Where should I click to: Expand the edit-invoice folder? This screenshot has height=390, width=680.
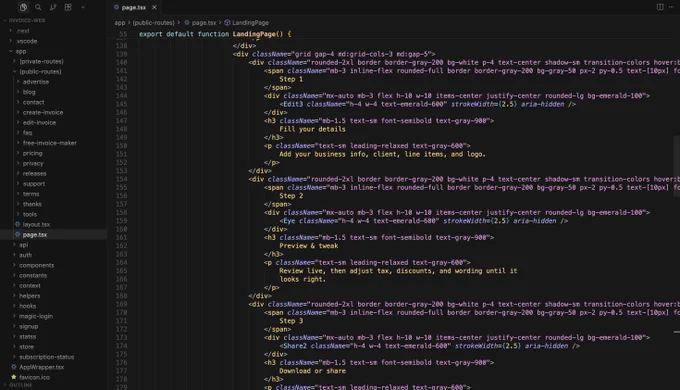39,123
